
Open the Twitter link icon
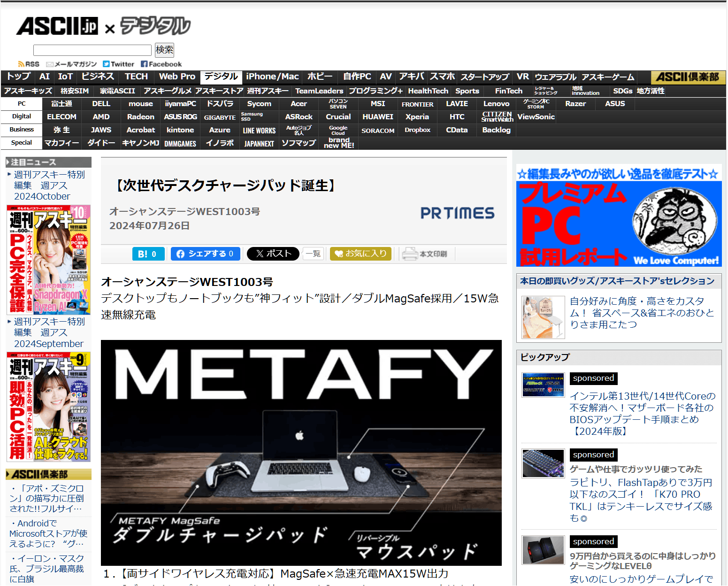tap(106, 64)
